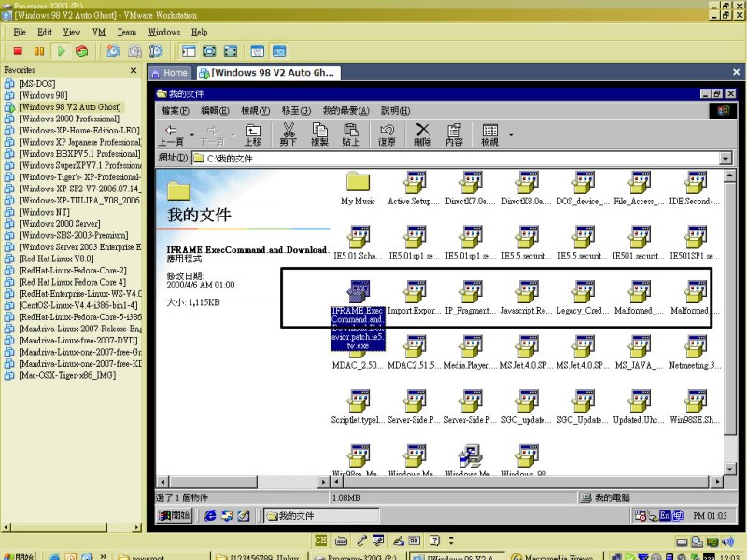Click the VMware red Power Off button

(x=18, y=50)
